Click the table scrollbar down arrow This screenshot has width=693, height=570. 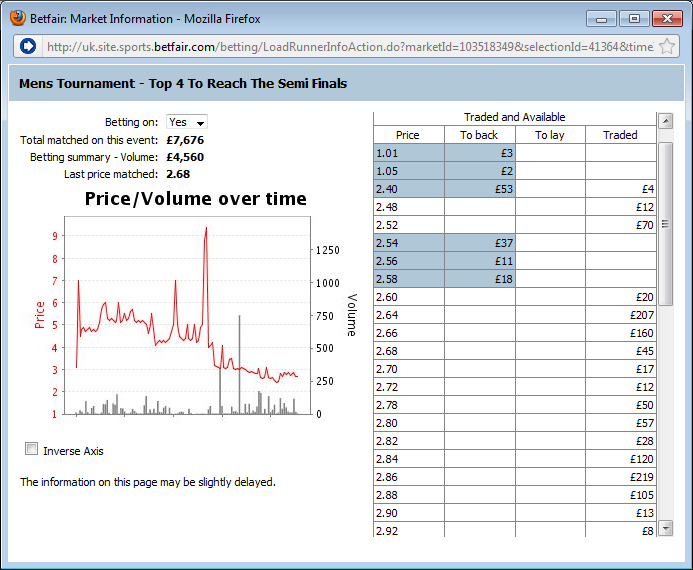click(666, 528)
